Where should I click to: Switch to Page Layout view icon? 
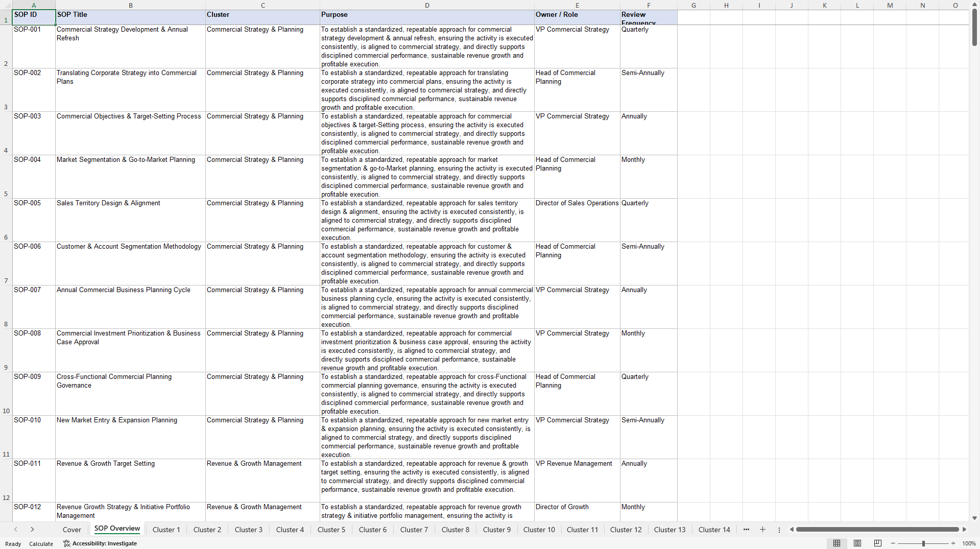(x=857, y=543)
